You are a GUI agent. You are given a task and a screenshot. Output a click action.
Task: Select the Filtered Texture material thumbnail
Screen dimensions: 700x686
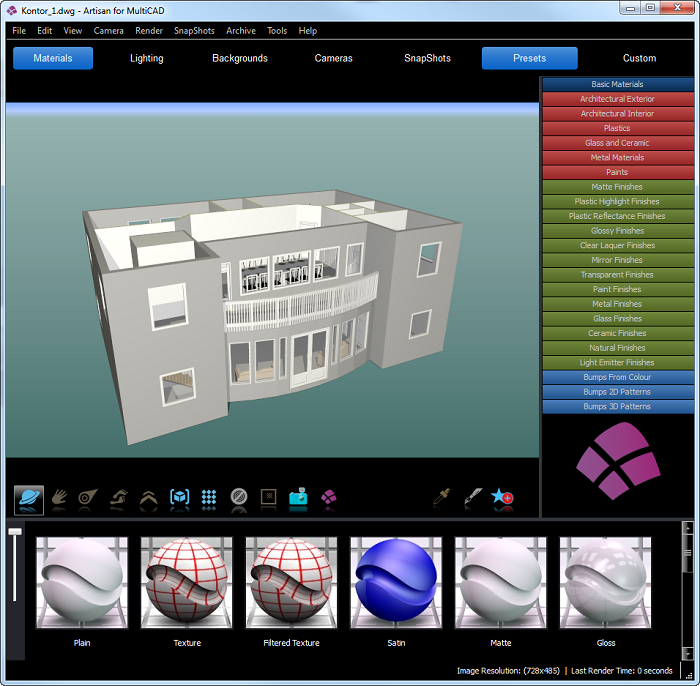click(x=292, y=582)
